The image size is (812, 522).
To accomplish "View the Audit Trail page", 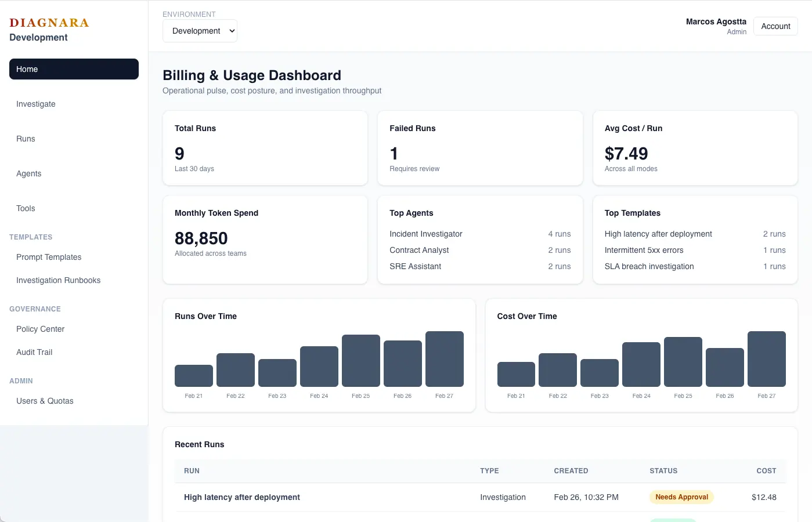I will [x=34, y=352].
